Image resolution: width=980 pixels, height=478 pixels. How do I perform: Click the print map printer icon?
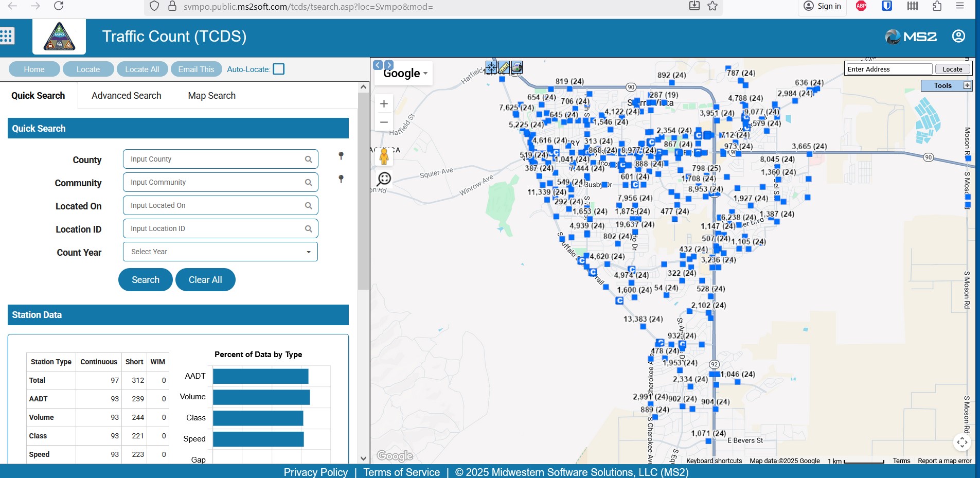(517, 67)
